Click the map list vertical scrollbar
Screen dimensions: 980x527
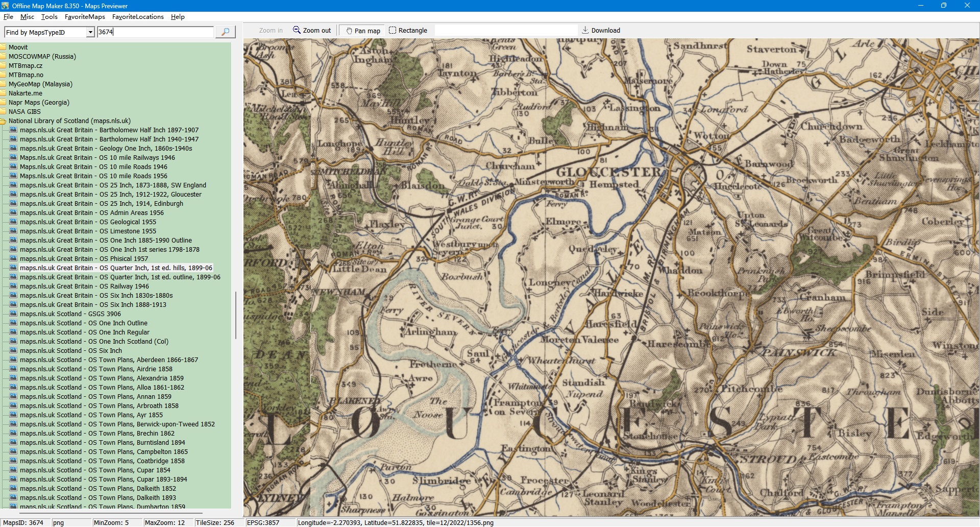click(235, 315)
